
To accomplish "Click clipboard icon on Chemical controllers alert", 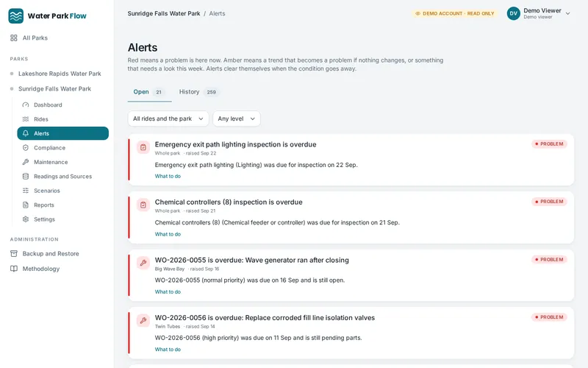I will pos(143,205).
